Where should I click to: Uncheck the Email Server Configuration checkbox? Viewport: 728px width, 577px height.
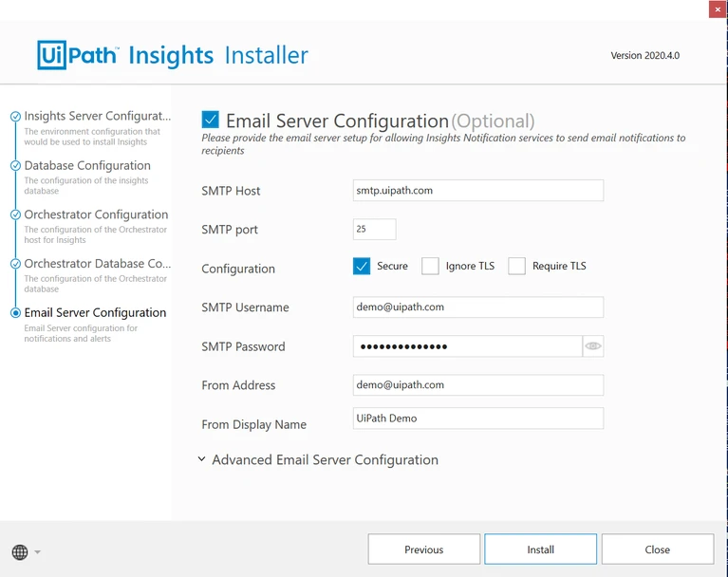[211, 120]
